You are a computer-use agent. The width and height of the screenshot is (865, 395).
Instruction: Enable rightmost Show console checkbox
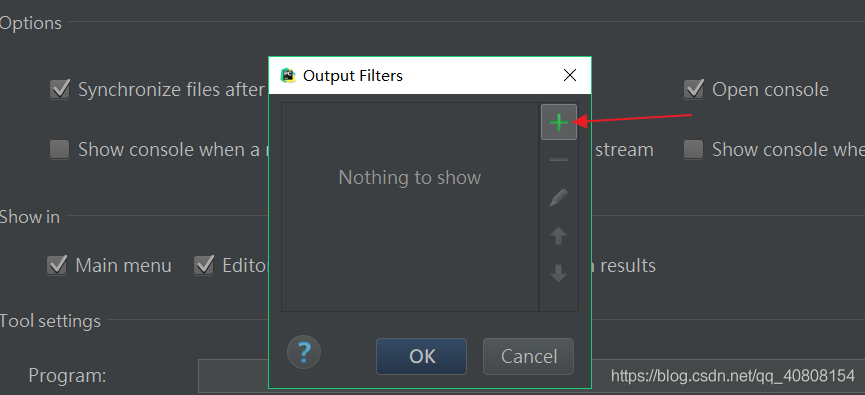[x=693, y=150]
